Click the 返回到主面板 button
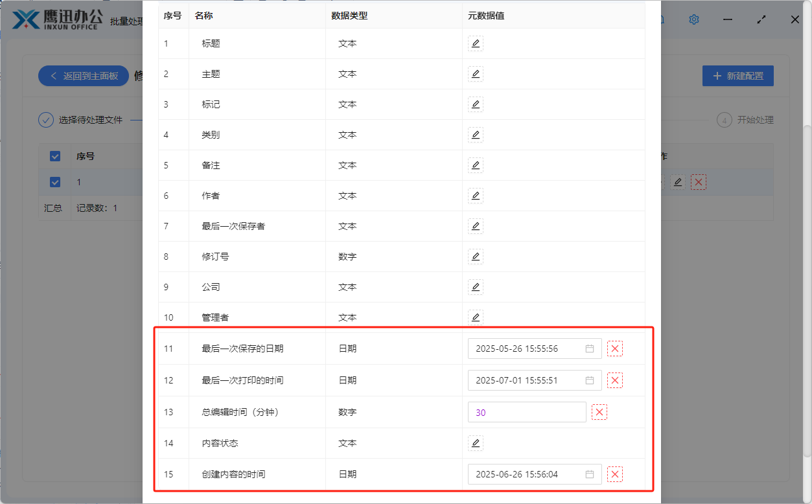Screen dimensions: 812x504 point(84,76)
